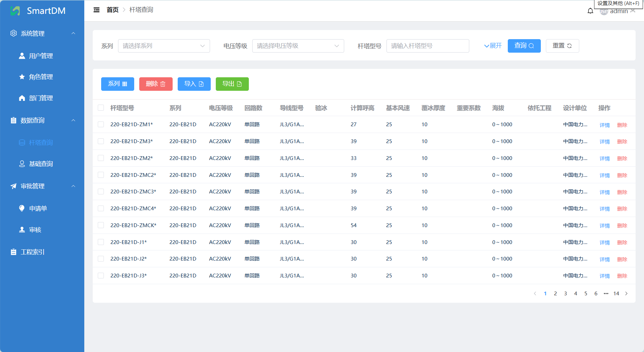Click the 查询 search button
Screen dimensions: 644x352
(524, 46)
